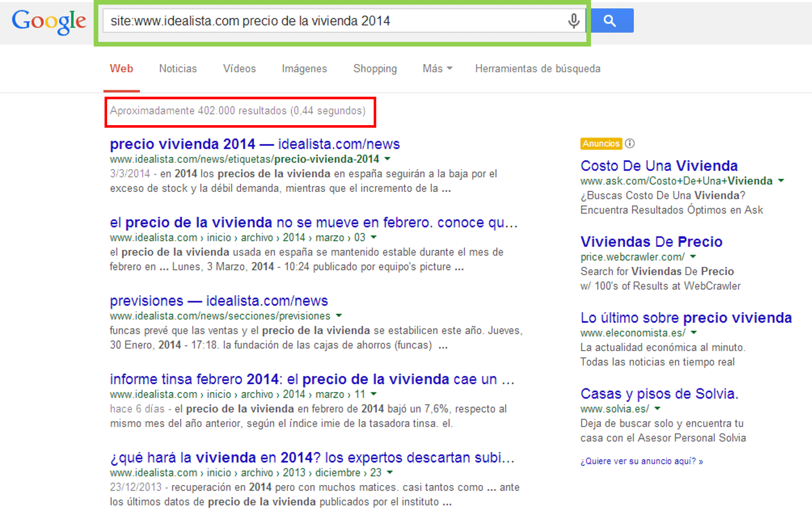The image size is (812, 515).
Task: Click '¿Quiere ver su anuncio aquí?' link
Action: point(642,461)
